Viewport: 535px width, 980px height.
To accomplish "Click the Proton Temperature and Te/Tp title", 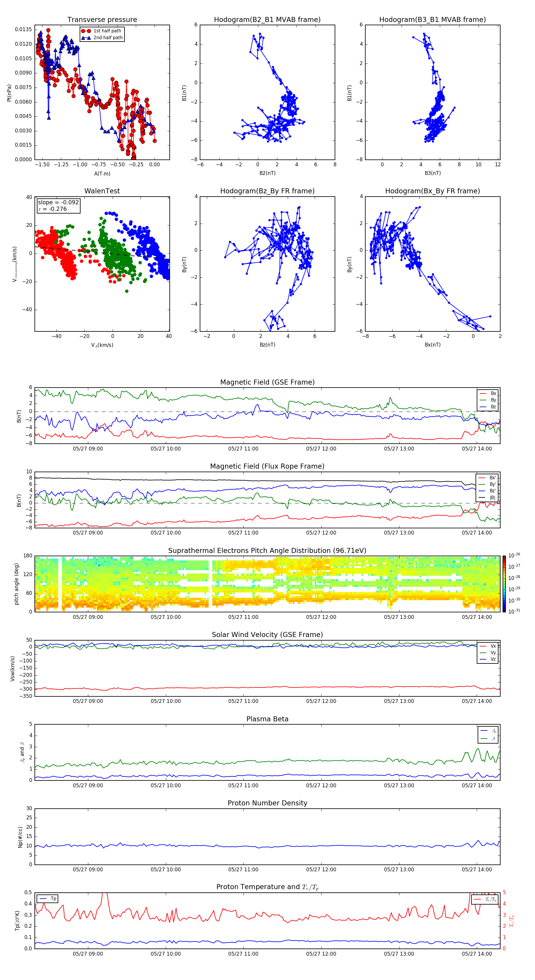I will 267,887.
